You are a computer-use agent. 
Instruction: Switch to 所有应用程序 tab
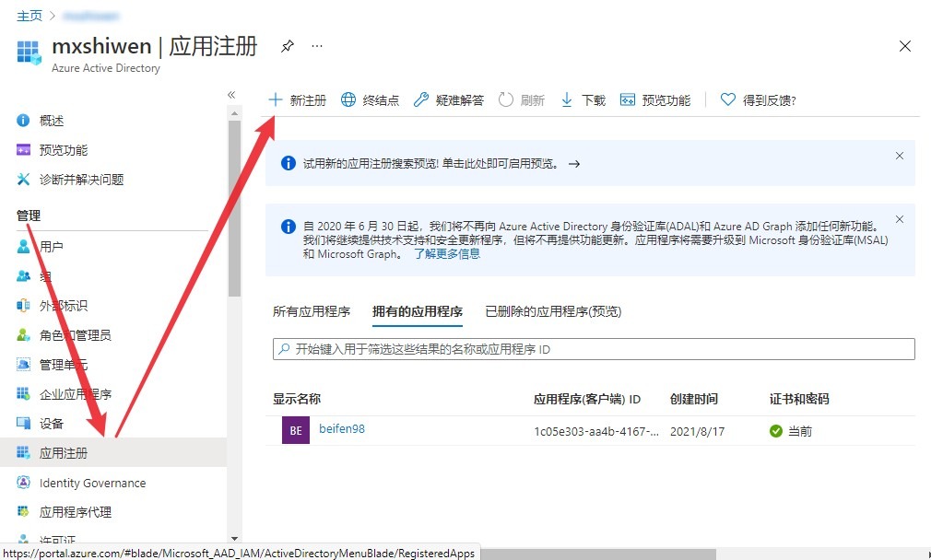312,311
